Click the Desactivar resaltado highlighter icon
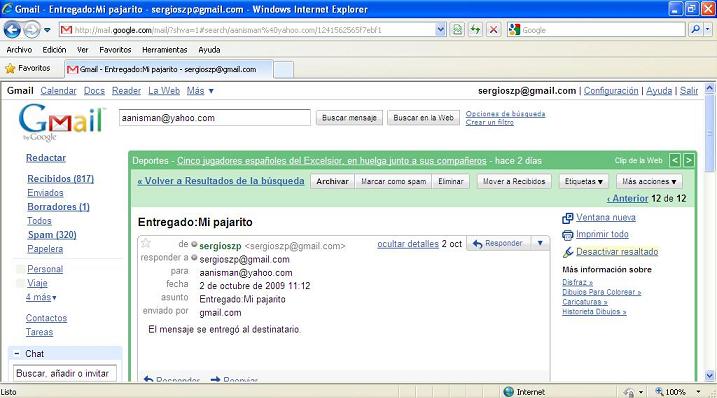 pos(567,252)
